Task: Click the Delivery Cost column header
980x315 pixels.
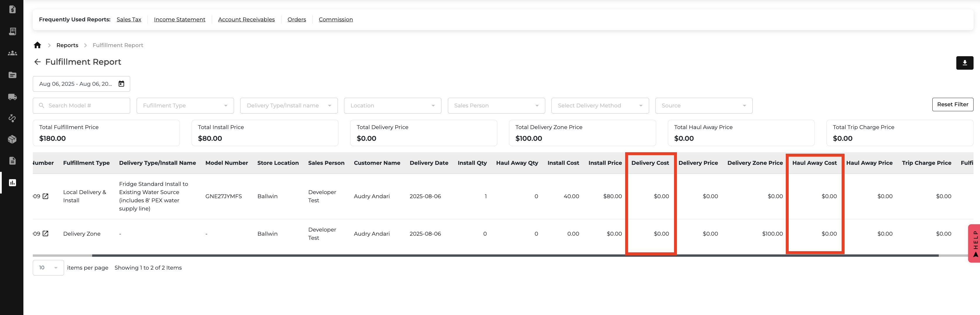Action: coord(650,163)
